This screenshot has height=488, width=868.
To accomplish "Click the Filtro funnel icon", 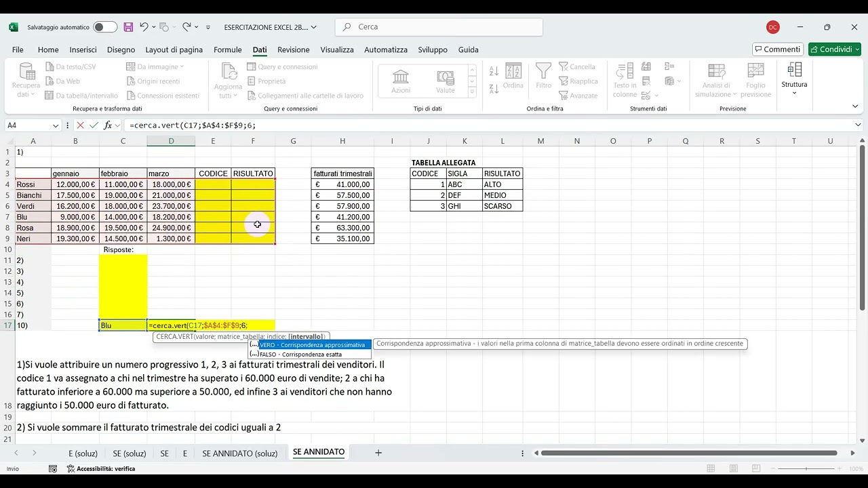I will pos(544,76).
